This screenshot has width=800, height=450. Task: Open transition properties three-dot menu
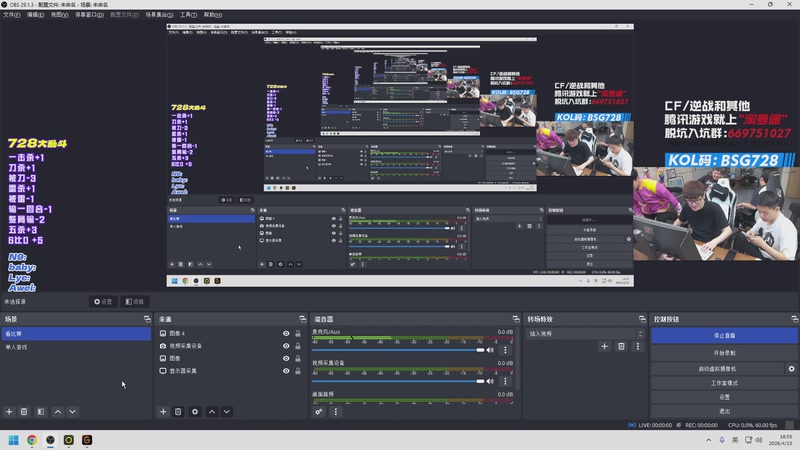click(x=637, y=346)
